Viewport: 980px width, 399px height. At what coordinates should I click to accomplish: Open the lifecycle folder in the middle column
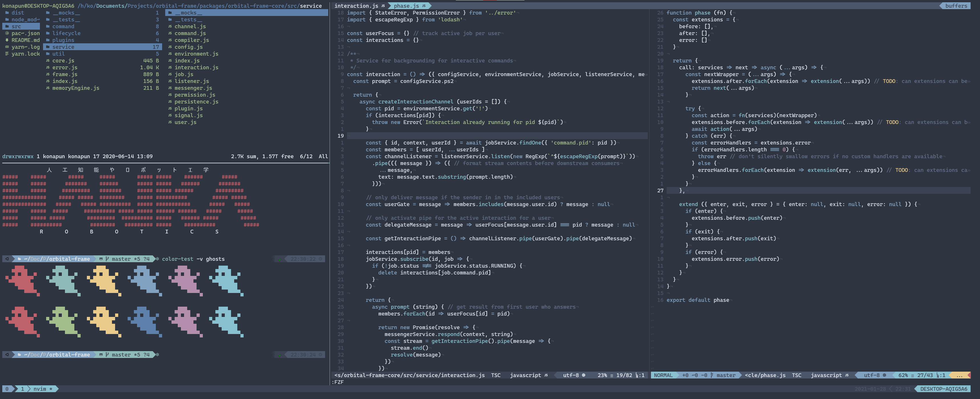tap(66, 33)
